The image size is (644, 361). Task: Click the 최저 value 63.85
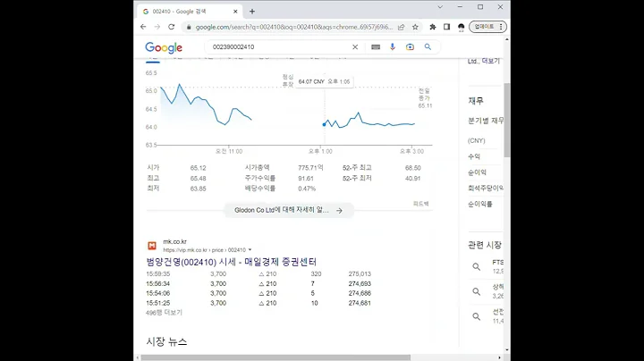click(x=198, y=189)
